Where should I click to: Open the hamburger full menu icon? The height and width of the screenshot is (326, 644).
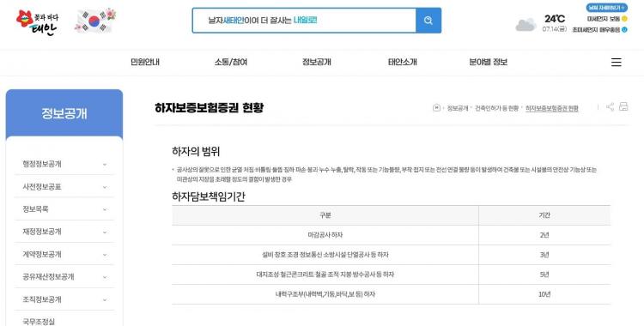click(616, 63)
